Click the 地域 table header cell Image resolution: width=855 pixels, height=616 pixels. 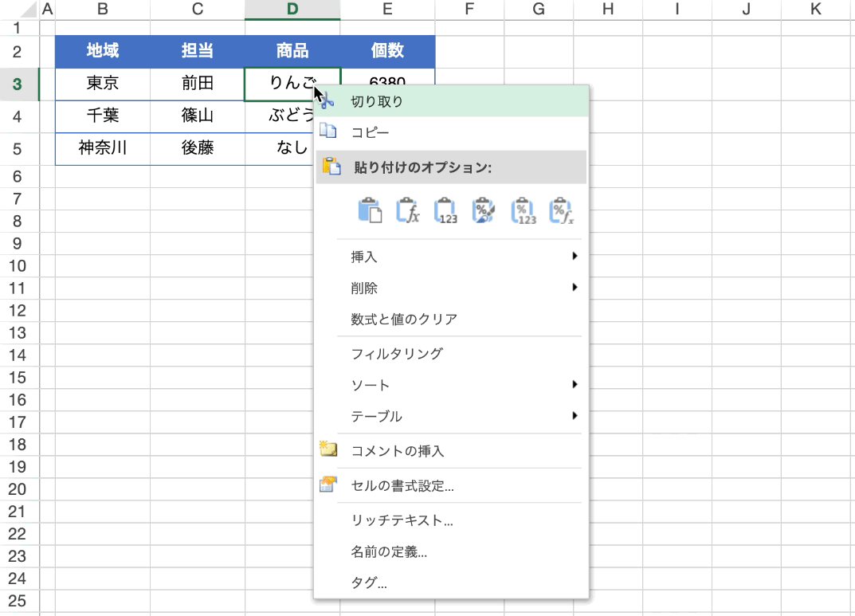(103, 52)
